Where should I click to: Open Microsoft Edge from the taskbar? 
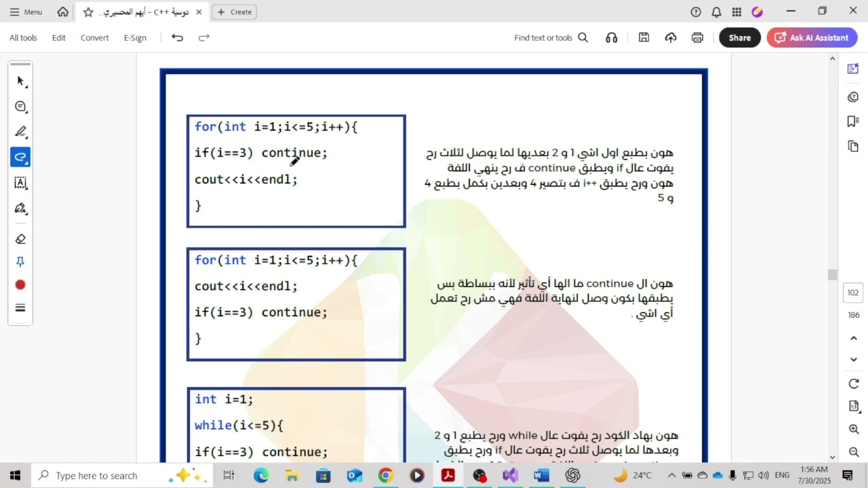[x=261, y=476]
